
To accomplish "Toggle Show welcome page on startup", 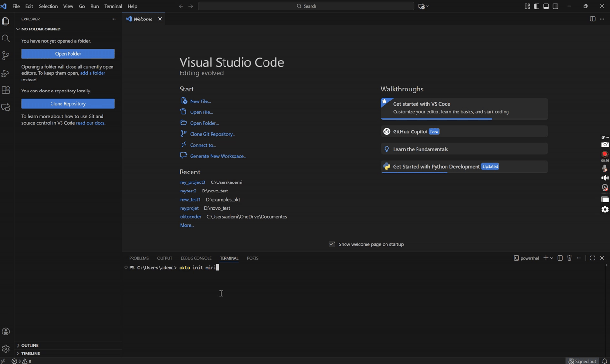I will pos(332,244).
